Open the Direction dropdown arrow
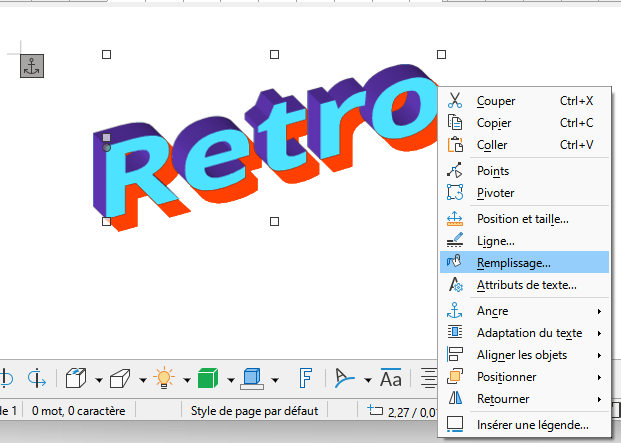This screenshot has height=443, width=621. [x=143, y=380]
